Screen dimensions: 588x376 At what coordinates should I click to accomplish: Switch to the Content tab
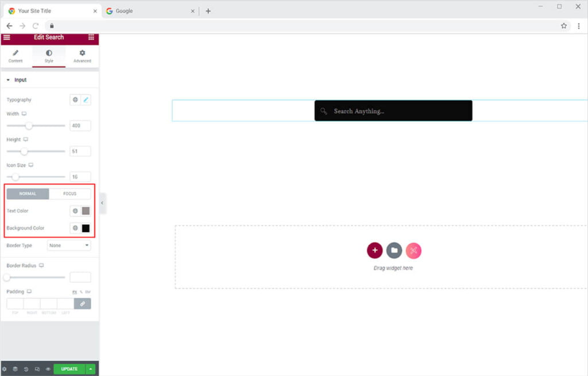16,56
